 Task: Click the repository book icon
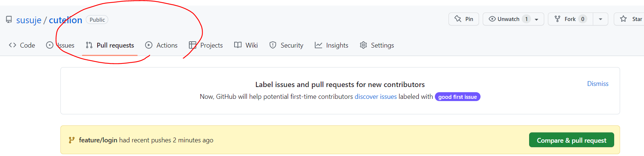point(9,20)
